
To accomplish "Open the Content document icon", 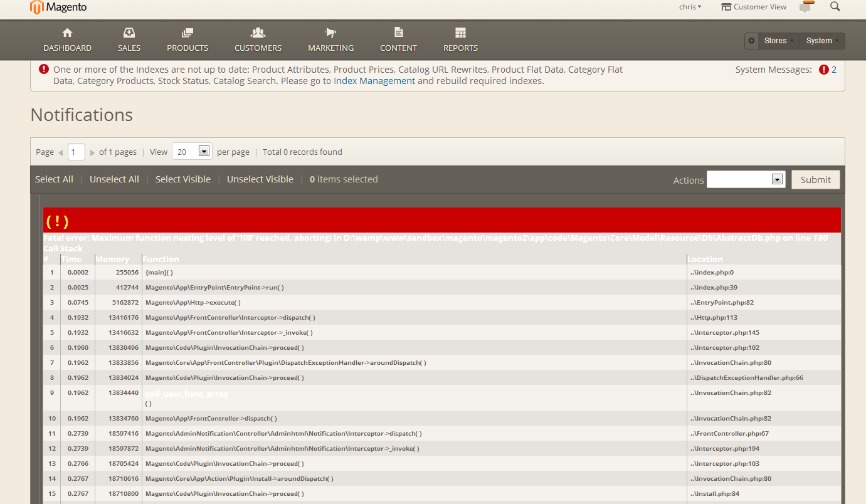I will (x=398, y=33).
